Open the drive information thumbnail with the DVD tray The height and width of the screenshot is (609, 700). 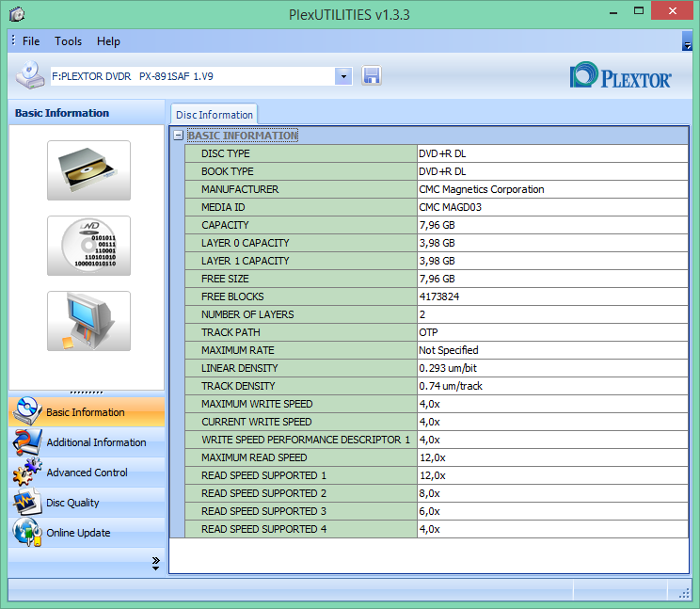pyautogui.click(x=88, y=170)
